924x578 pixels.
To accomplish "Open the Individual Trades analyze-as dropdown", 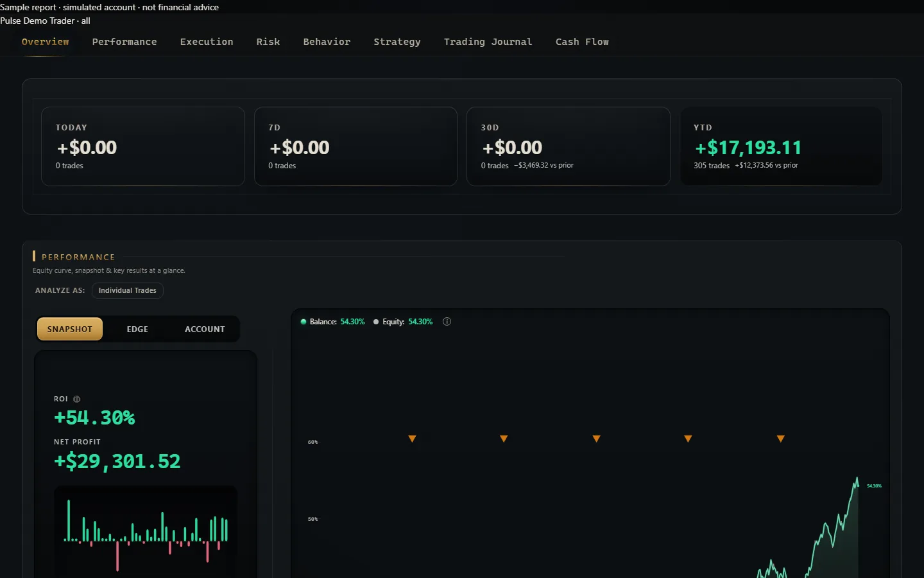I will pos(128,290).
